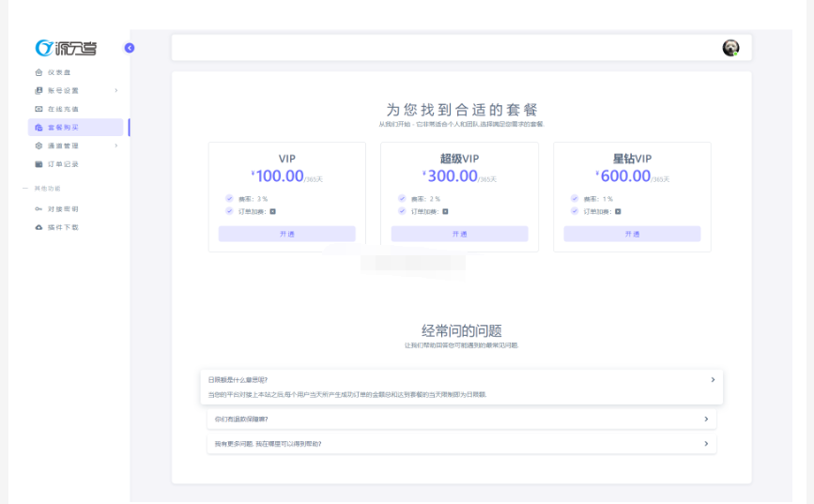Viewport: 814px width, 504px height.
Task: Click the square mark after 订单加费 in 星钻VIP card
Action: [x=618, y=211]
